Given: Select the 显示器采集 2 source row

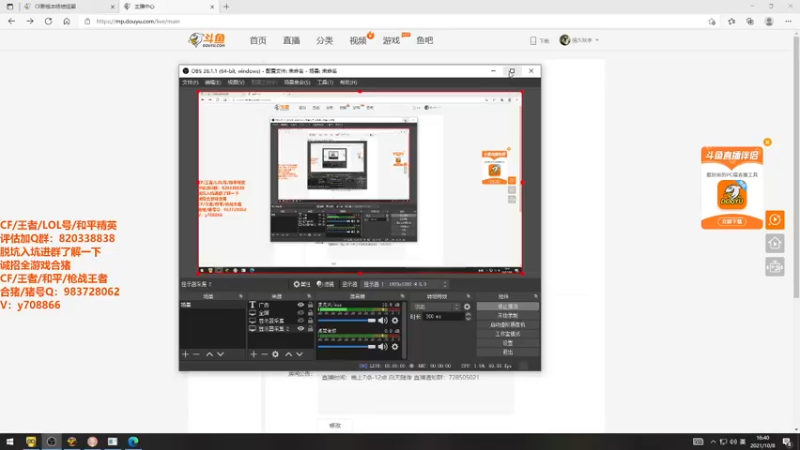Looking at the screenshot, I should (281, 329).
